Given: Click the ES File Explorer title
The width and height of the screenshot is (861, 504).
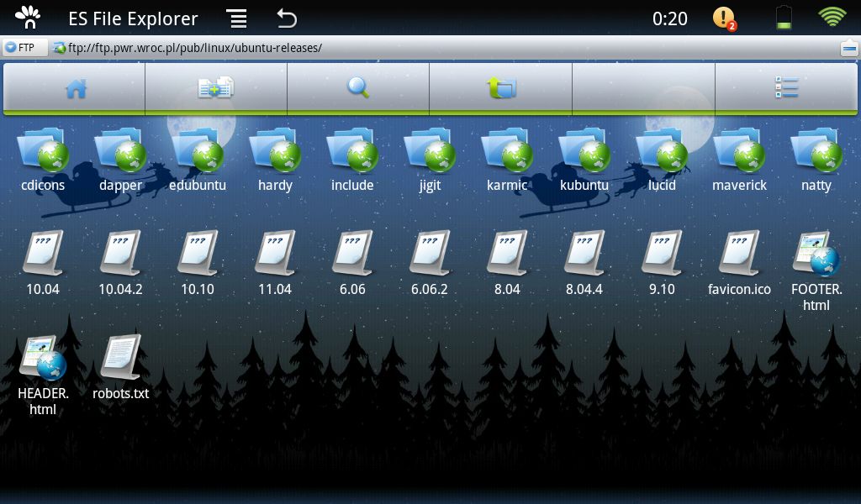Looking at the screenshot, I should [x=133, y=18].
